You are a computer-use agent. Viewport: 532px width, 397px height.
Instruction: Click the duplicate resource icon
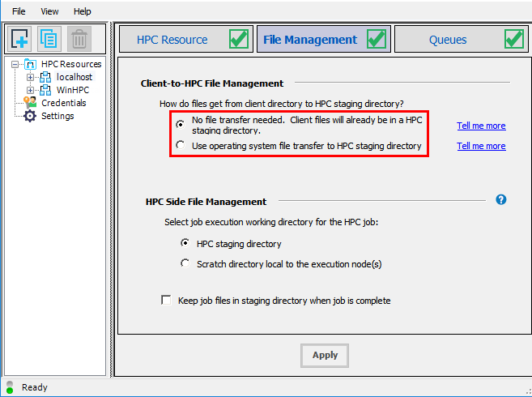point(49,38)
